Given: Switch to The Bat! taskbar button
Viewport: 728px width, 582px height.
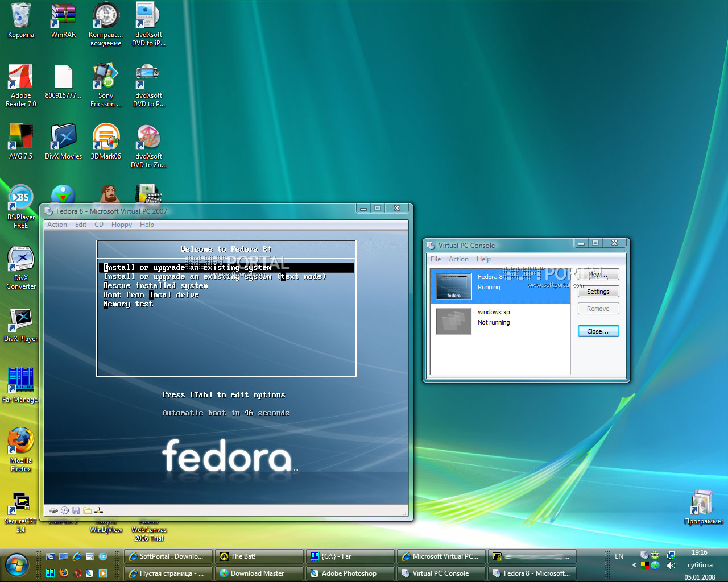Looking at the screenshot, I should click(x=259, y=556).
